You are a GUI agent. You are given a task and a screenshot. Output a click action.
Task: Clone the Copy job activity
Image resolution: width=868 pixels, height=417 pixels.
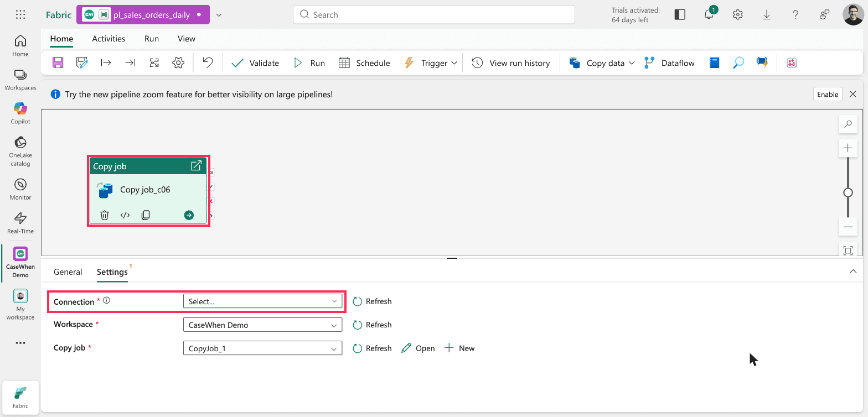[x=146, y=215]
